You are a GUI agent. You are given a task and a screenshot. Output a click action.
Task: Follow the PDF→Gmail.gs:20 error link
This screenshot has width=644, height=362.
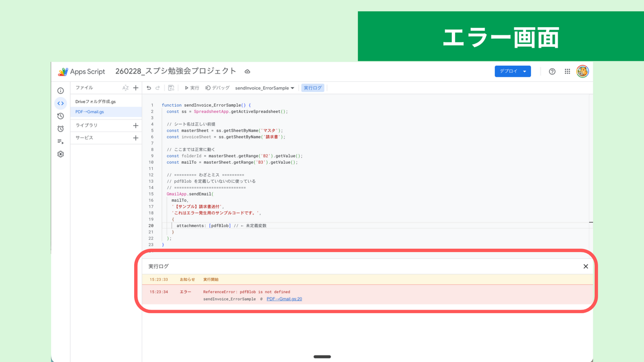[284, 299]
